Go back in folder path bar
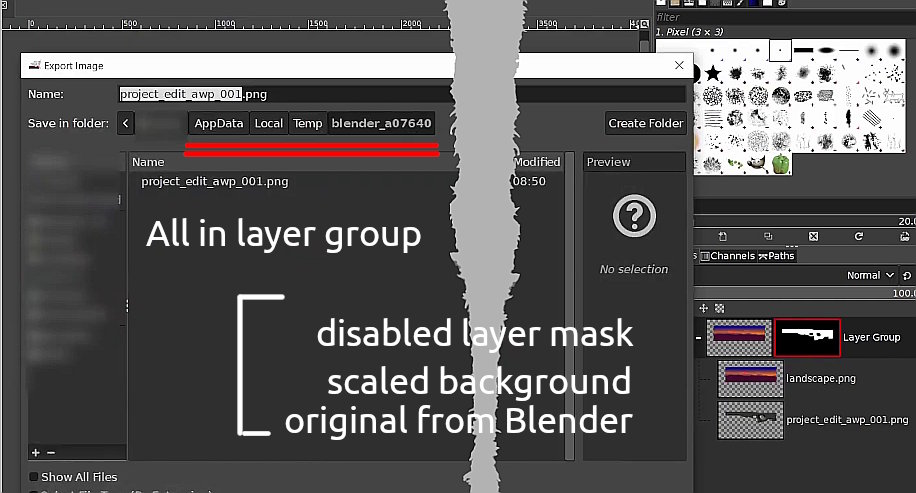 (126, 123)
